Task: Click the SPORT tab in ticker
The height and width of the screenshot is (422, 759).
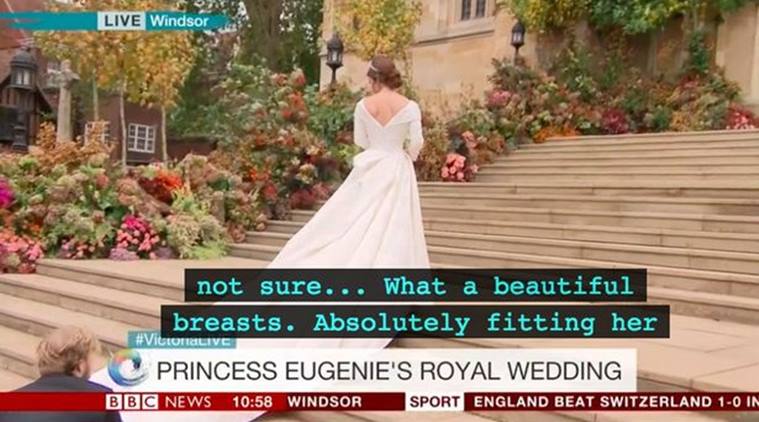Action: [434, 402]
